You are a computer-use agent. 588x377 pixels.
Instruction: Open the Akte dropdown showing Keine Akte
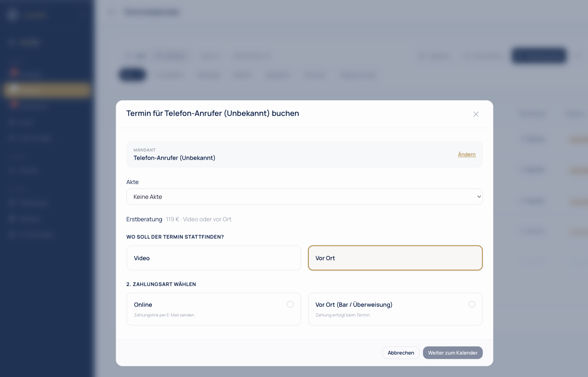304,197
